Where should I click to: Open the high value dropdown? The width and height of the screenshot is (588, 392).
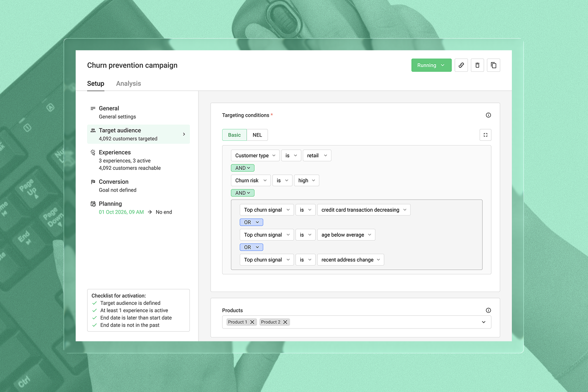click(307, 180)
